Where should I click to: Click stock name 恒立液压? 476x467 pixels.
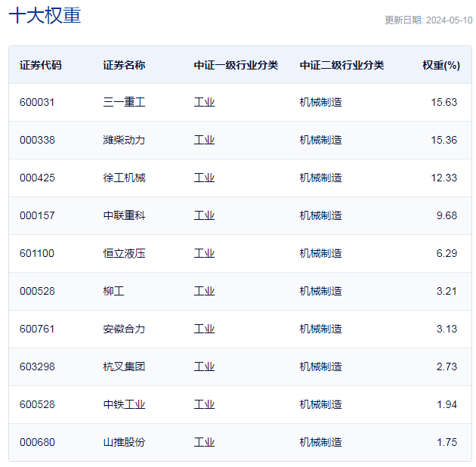point(124,254)
